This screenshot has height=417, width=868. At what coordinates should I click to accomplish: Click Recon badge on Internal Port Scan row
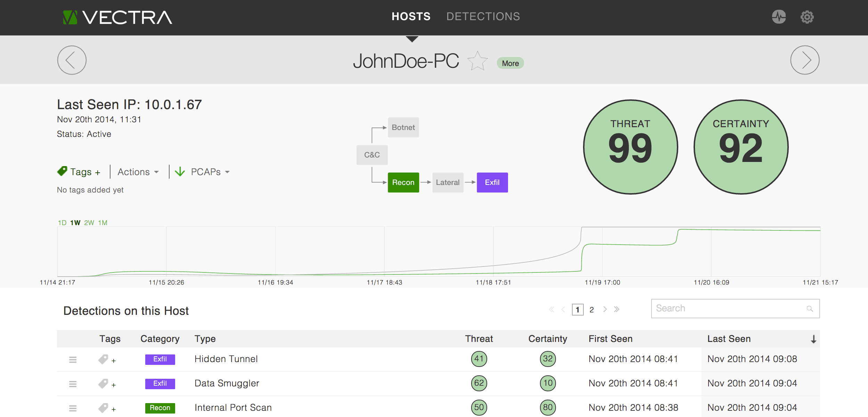[160, 408]
